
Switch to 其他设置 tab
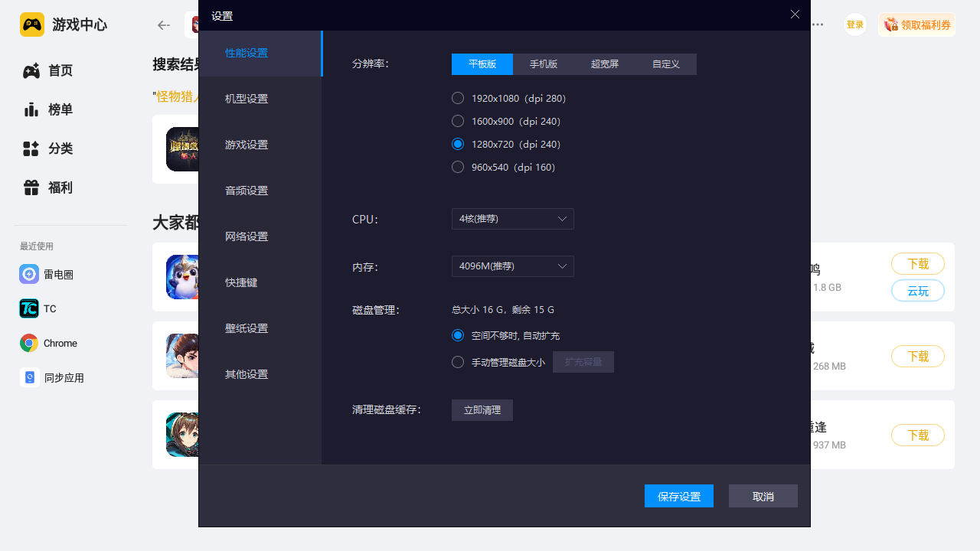(x=260, y=375)
